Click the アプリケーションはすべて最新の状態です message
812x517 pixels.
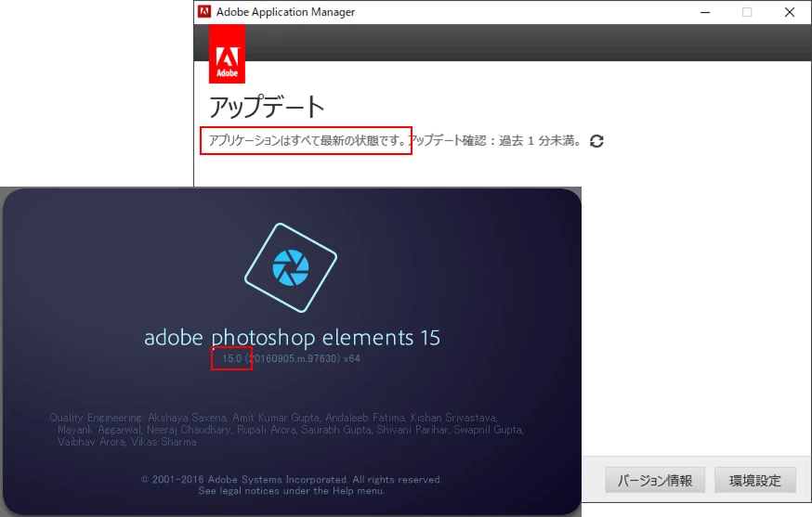click(x=307, y=140)
